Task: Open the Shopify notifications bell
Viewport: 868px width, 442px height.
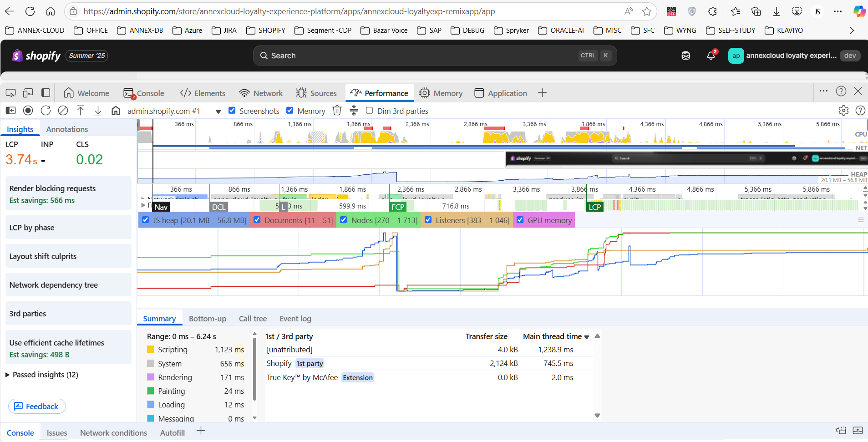Action: 711,56
